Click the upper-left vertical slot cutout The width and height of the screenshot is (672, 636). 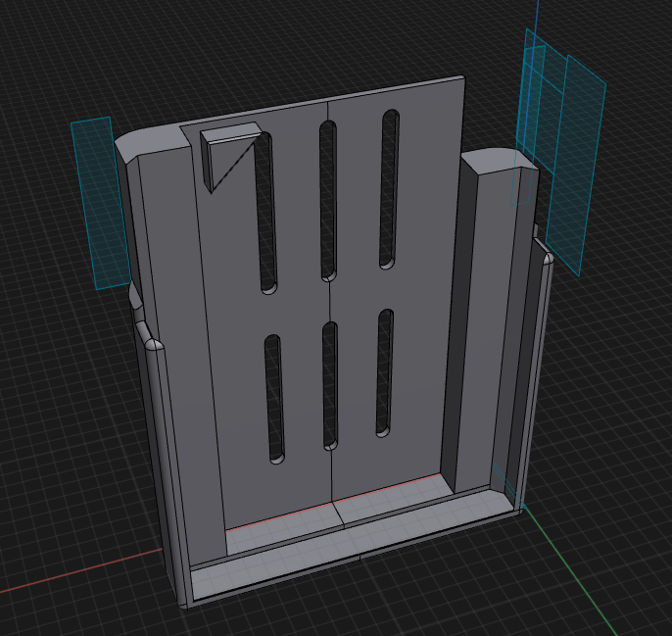click(264, 214)
